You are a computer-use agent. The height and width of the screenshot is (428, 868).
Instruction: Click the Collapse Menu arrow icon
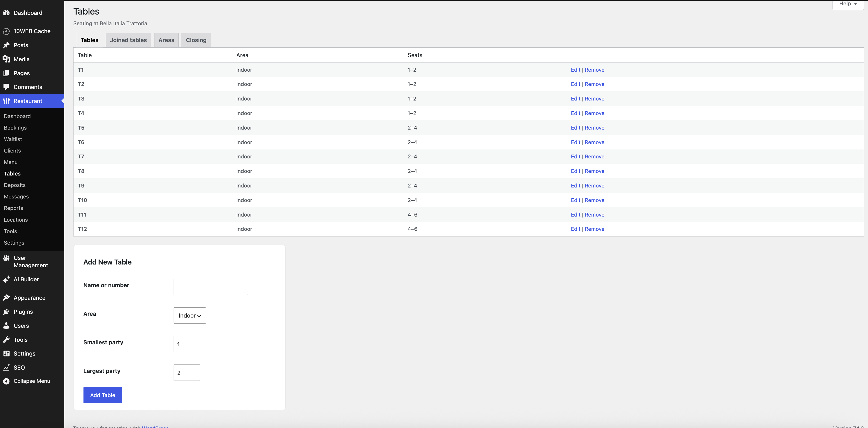coord(6,381)
